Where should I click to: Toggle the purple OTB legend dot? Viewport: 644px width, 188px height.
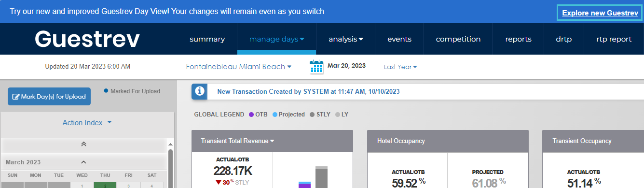pyautogui.click(x=251, y=115)
